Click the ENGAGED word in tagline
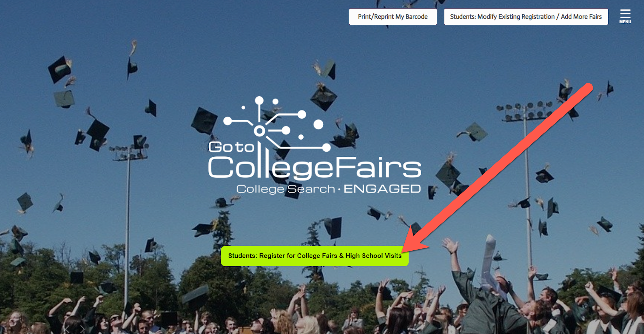The width and height of the screenshot is (644, 334). [x=382, y=189]
